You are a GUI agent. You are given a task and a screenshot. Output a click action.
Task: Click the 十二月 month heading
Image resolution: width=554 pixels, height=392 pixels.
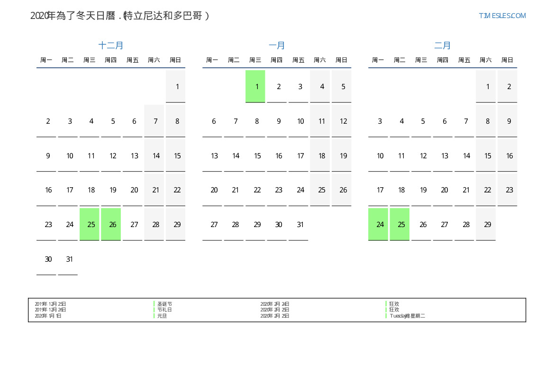tap(111, 46)
